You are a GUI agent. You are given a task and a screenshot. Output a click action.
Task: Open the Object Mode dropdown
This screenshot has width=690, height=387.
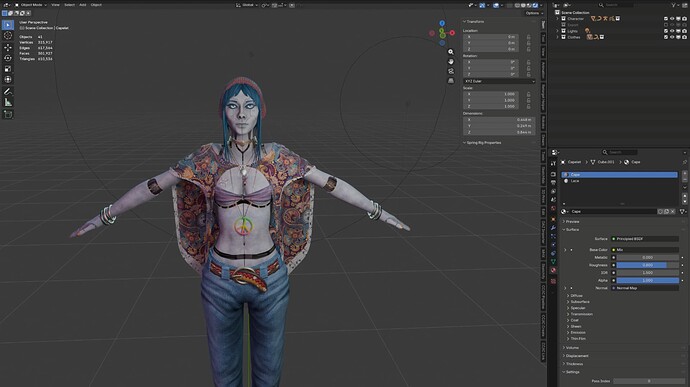click(x=31, y=5)
